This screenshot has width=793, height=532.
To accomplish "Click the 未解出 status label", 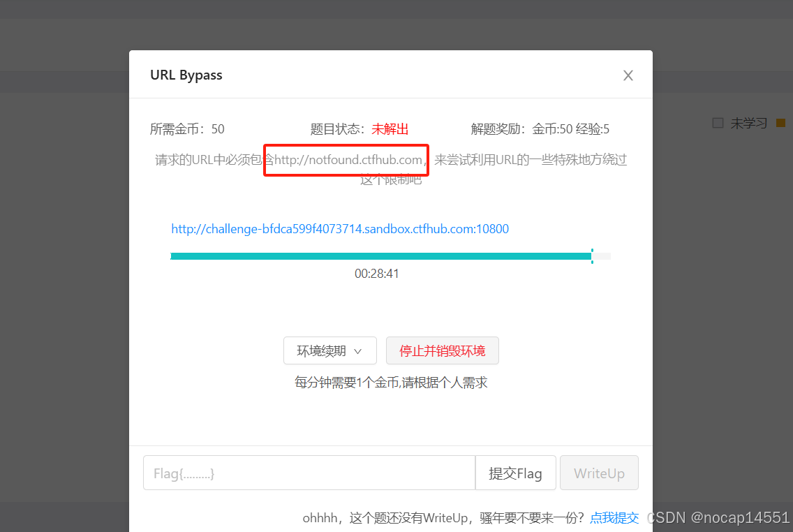I will tap(390, 128).
